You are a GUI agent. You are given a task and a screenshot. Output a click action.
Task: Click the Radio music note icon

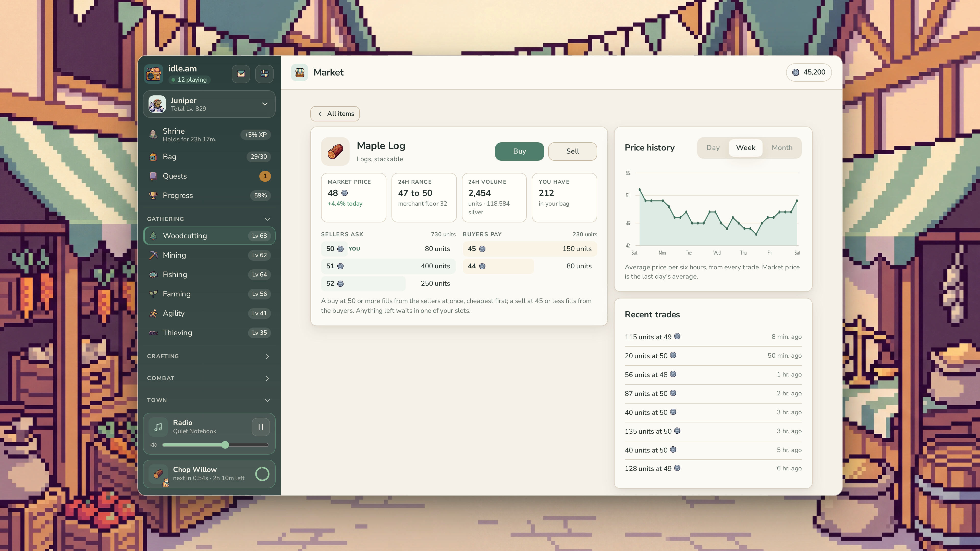[x=158, y=427]
